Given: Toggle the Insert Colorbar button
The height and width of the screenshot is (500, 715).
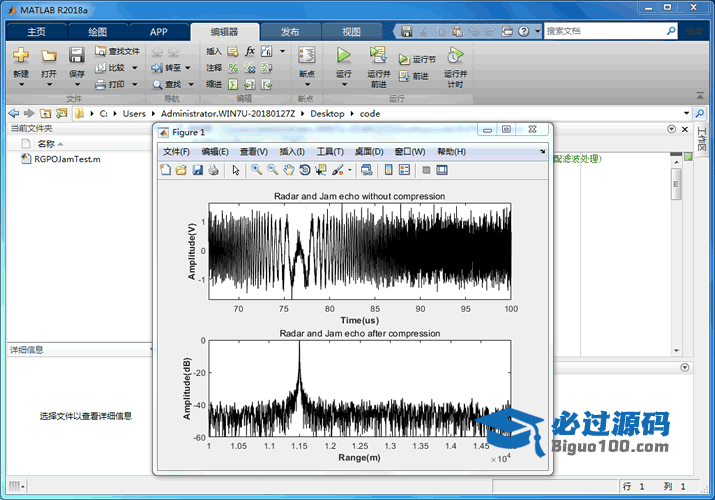Looking at the screenshot, I should click(389, 170).
